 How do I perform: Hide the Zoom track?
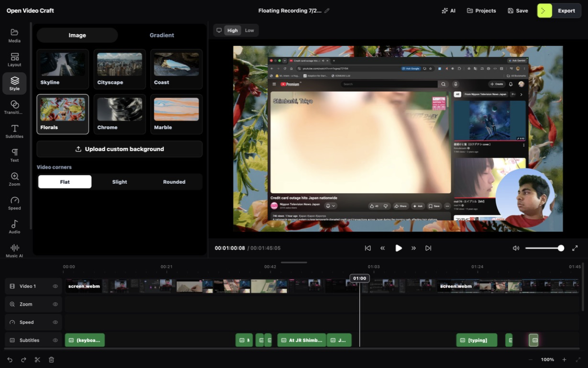(x=55, y=304)
